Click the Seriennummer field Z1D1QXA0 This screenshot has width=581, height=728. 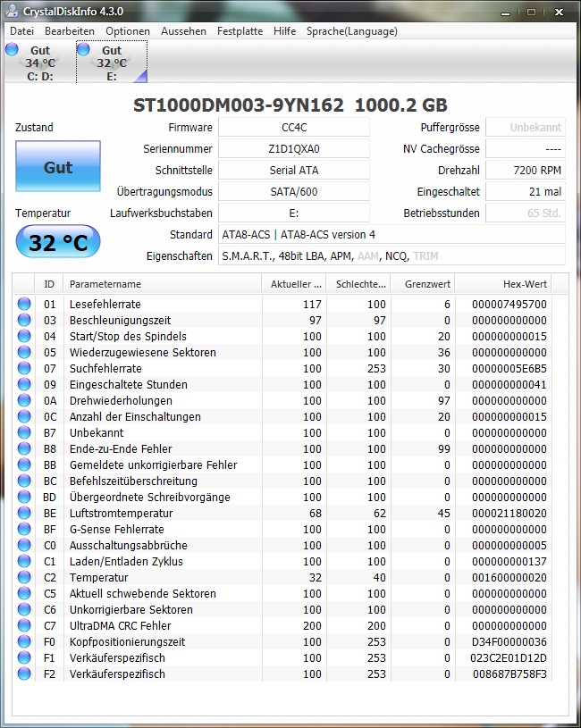click(294, 148)
